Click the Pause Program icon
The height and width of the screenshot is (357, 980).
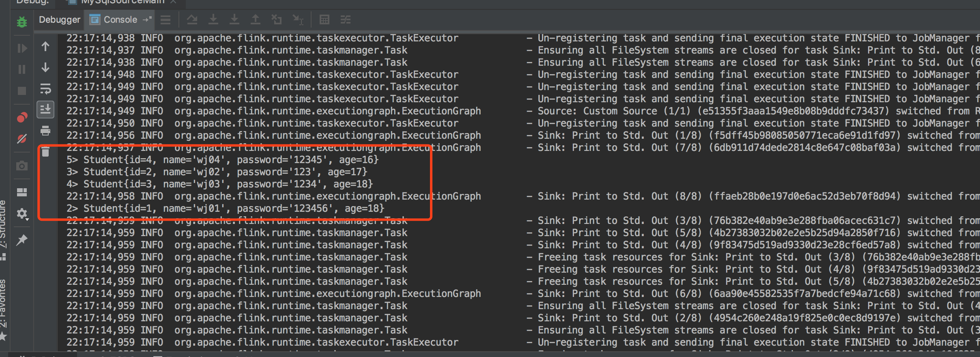pyautogui.click(x=22, y=70)
